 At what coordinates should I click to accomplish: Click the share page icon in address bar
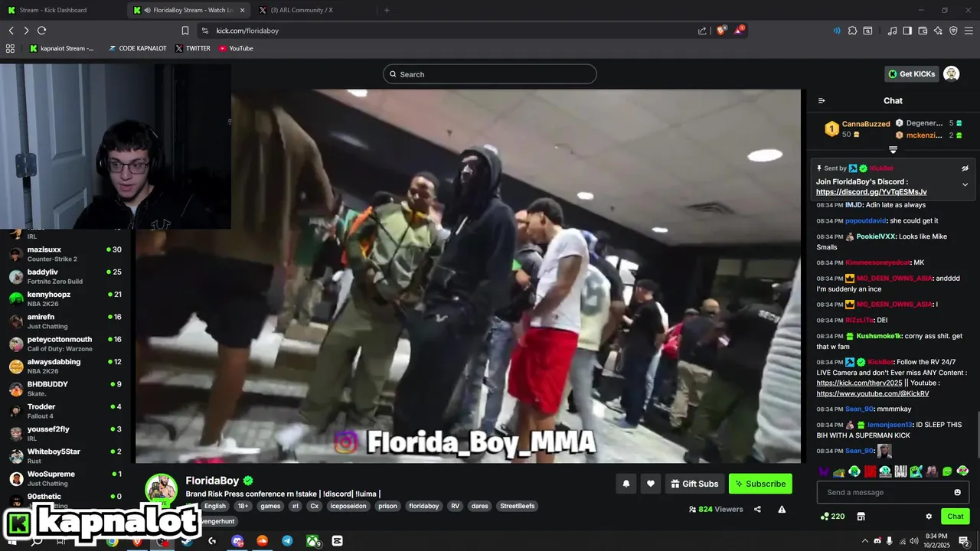click(x=702, y=31)
